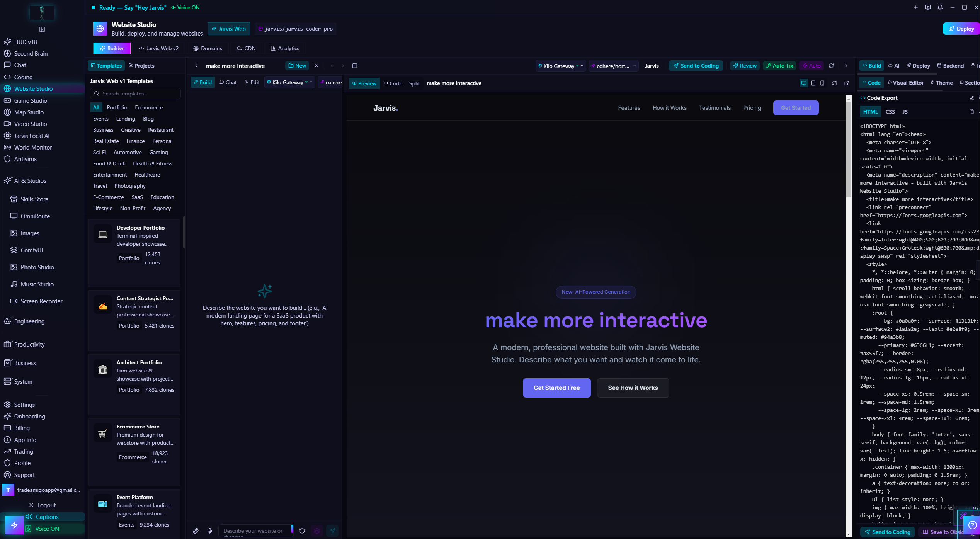Copy code with the Code Export copy icon
Viewport: 980px width, 539px height.
972,112
